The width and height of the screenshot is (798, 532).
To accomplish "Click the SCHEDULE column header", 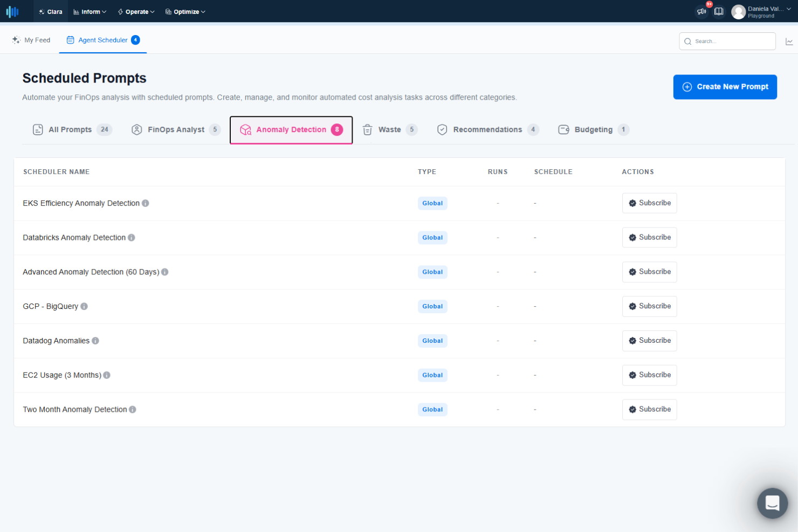I will pyautogui.click(x=553, y=172).
